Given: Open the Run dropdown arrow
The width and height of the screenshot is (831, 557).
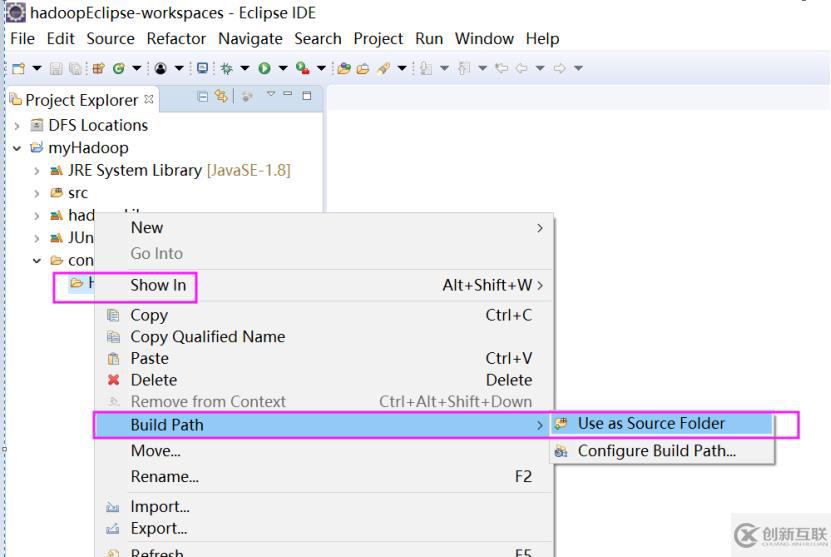Looking at the screenshot, I should (x=283, y=68).
